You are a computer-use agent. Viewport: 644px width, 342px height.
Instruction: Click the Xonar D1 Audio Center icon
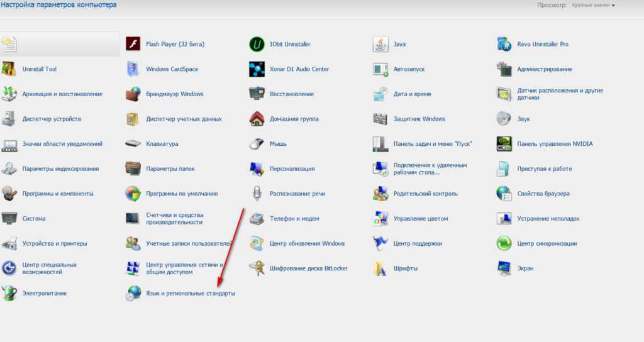257,69
